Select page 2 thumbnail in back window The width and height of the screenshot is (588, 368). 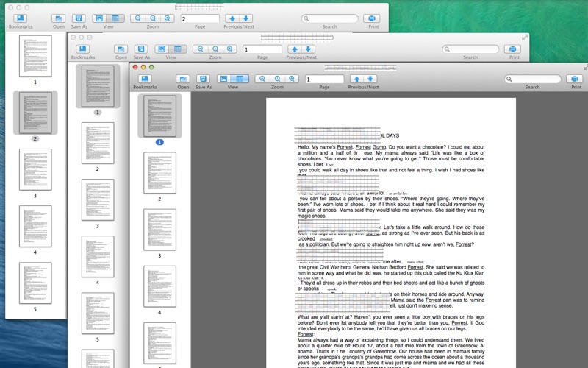[x=35, y=113]
